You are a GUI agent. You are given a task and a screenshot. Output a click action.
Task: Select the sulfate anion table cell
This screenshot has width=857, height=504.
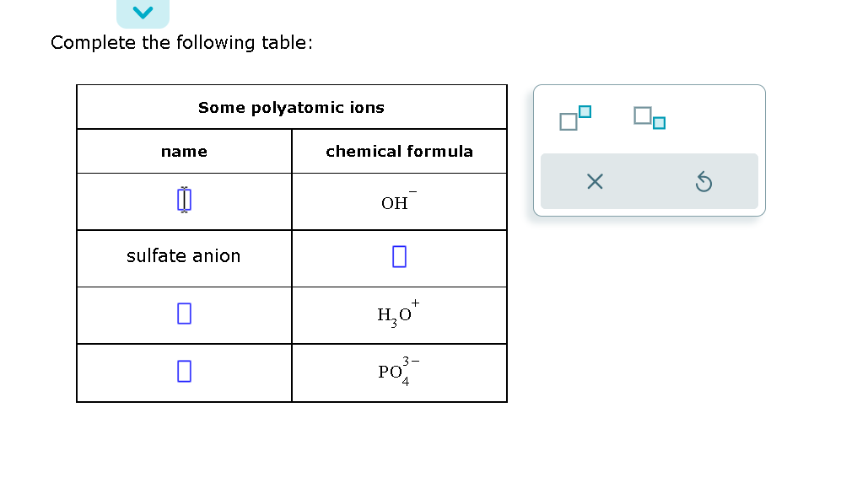click(184, 256)
